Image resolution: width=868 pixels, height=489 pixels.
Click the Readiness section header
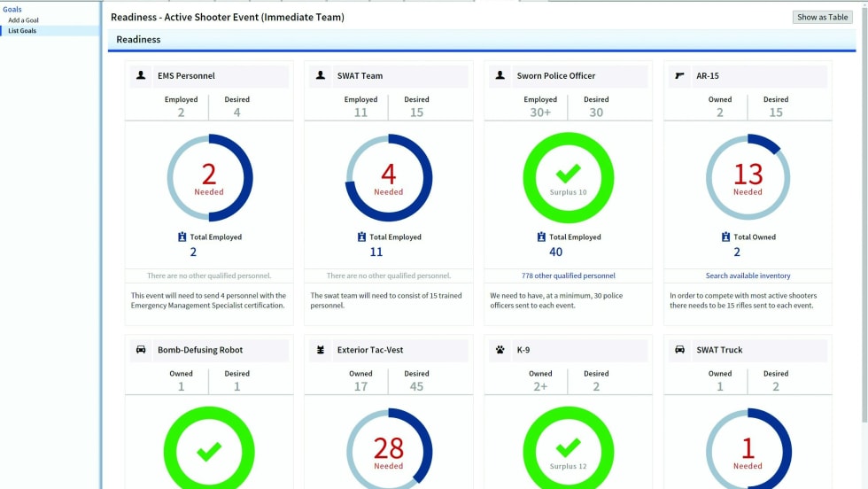coord(138,40)
